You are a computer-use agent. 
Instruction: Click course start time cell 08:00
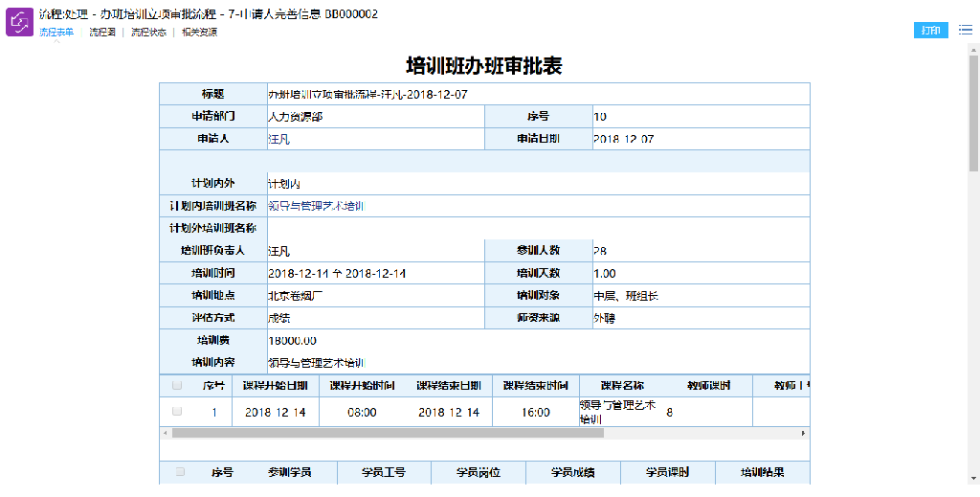[362, 412]
